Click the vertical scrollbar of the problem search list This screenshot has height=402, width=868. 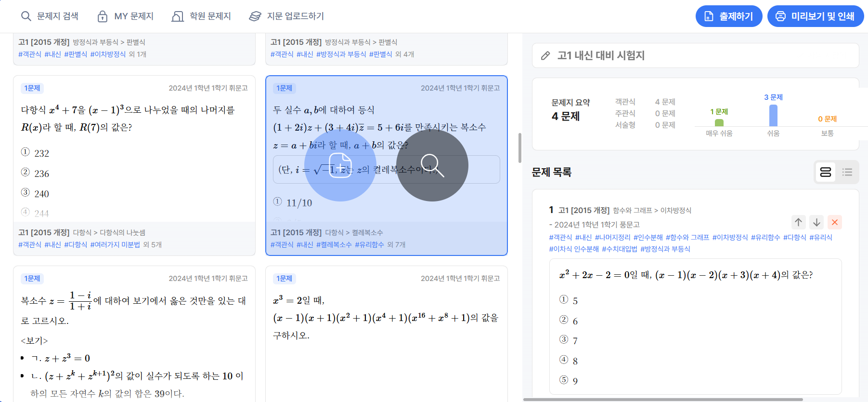click(x=520, y=148)
